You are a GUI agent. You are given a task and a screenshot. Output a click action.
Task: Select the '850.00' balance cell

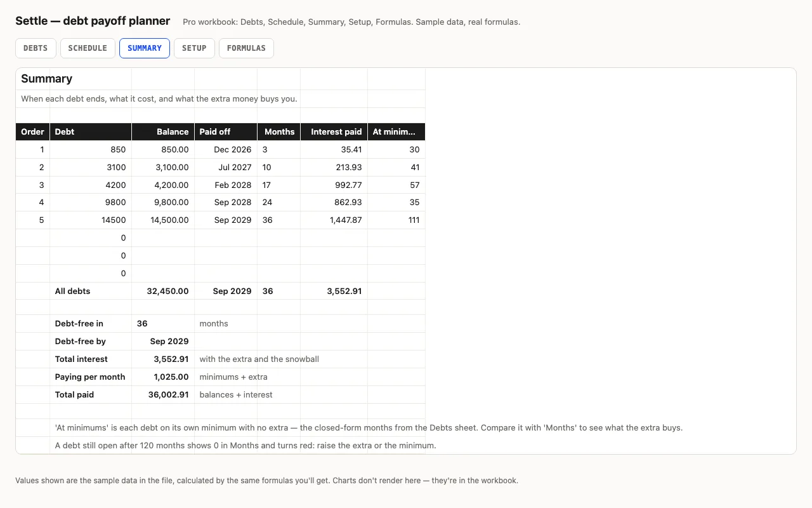coord(163,149)
